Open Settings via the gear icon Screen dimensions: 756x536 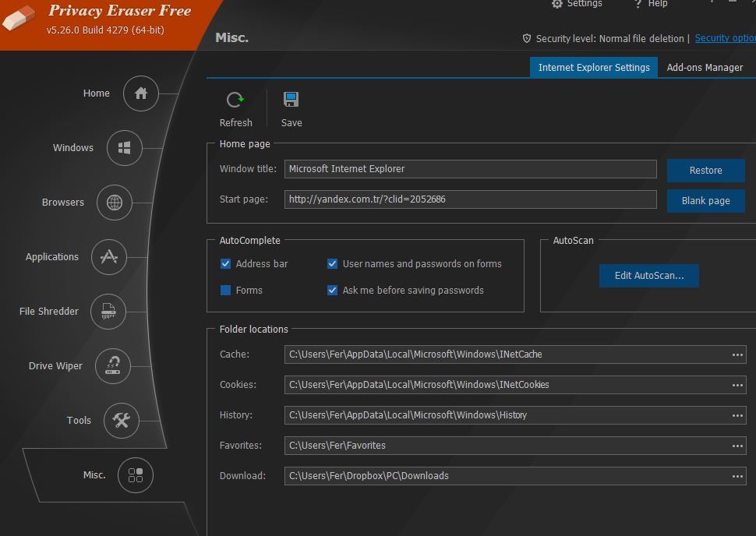(x=557, y=4)
